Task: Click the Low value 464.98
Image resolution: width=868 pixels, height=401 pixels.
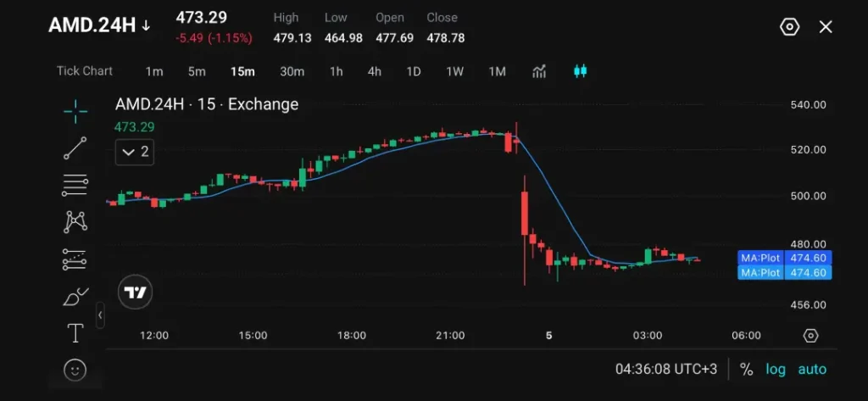Action: (344, 38)
